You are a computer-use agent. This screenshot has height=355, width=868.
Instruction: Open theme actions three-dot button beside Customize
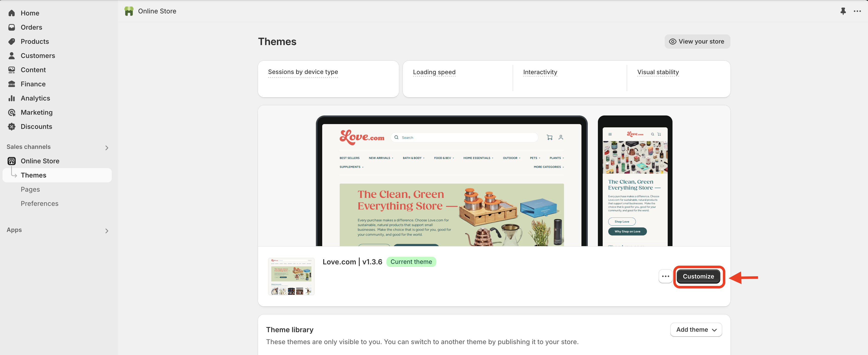pos(665,276)
